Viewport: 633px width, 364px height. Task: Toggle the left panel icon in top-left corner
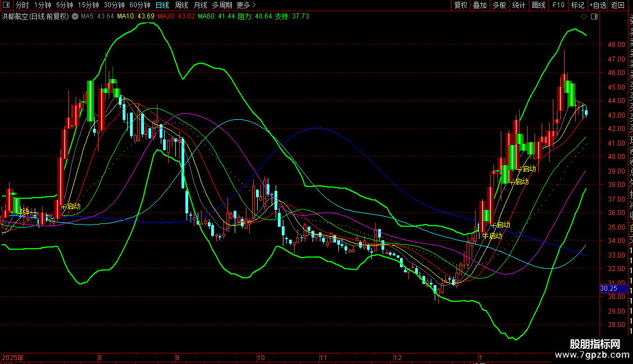pyautogui.click(x=7, y=5)
